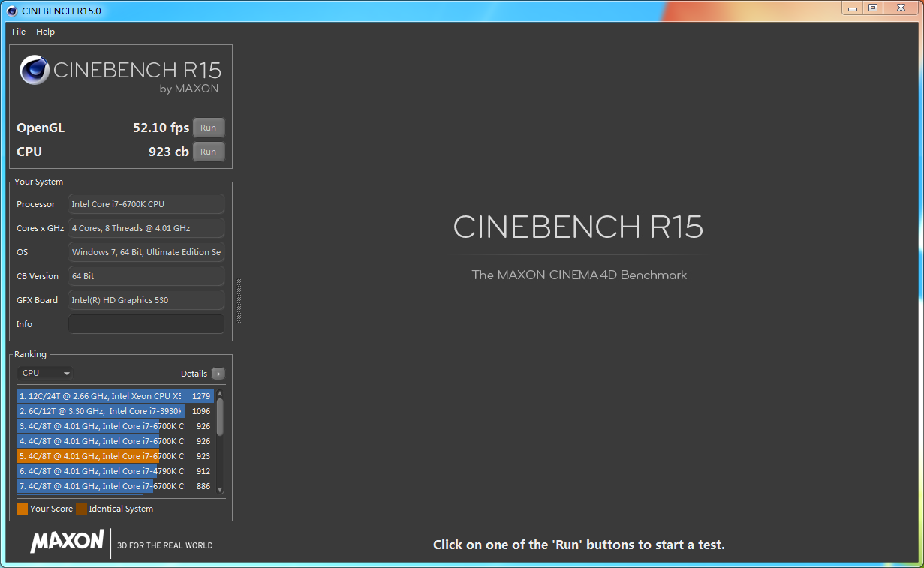Select the highlighted orange row 5 scoring 923
The height and width of the screenshot is (568, 924).
point(116,456)
